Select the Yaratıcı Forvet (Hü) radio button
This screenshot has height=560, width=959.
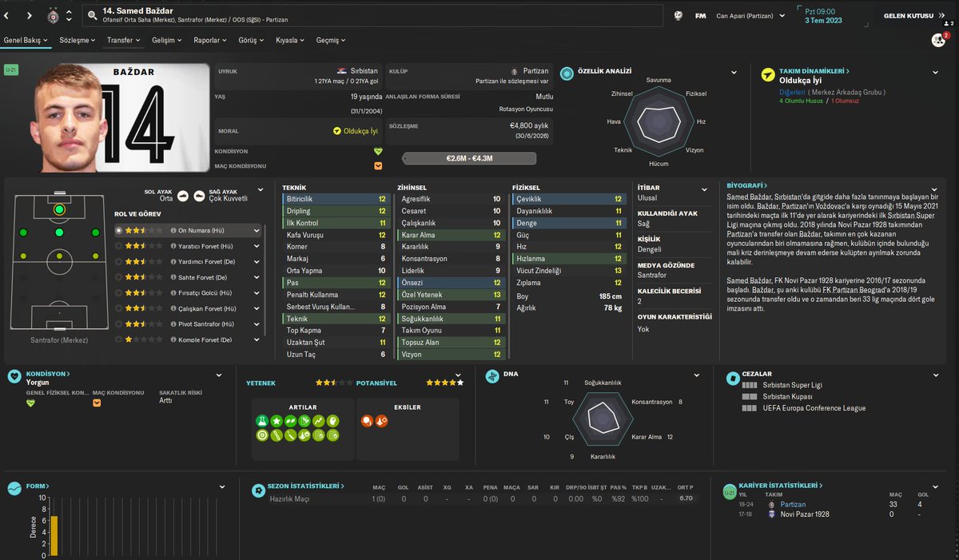[x=119, y=246]
